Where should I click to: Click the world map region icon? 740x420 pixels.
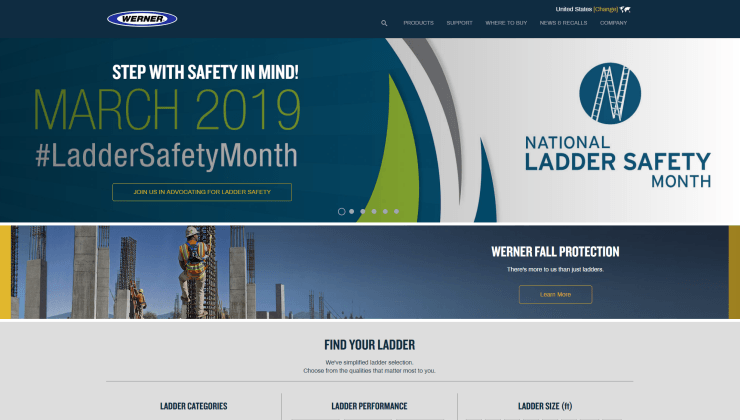pyautogui.click(x=625, y=9)
